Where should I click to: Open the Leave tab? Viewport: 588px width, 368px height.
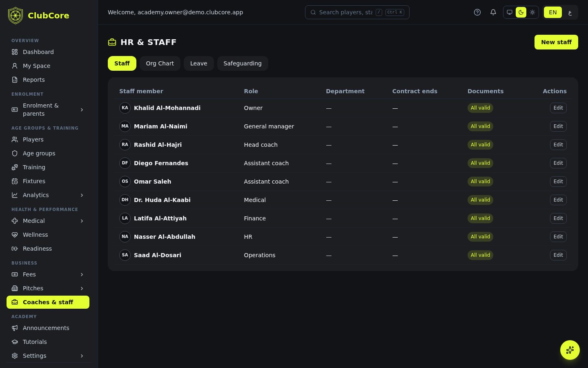199,63
